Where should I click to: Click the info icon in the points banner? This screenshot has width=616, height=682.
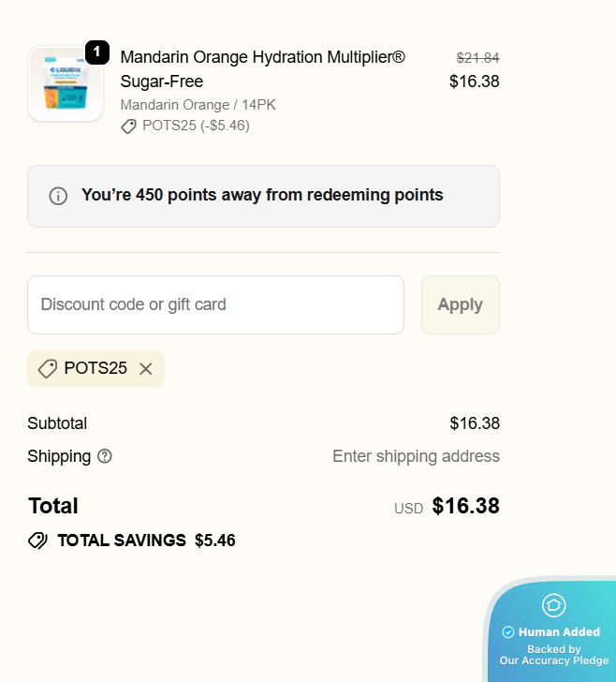tap(58, 196)
